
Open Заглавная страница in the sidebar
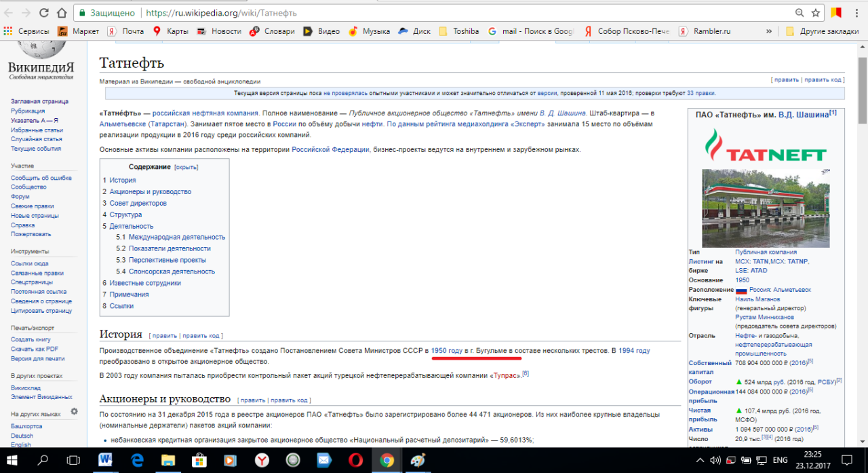tap(39, 101)
